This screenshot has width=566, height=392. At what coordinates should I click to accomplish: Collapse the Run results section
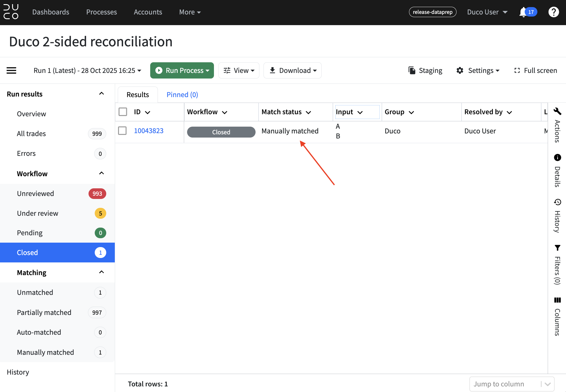[102, 94]
